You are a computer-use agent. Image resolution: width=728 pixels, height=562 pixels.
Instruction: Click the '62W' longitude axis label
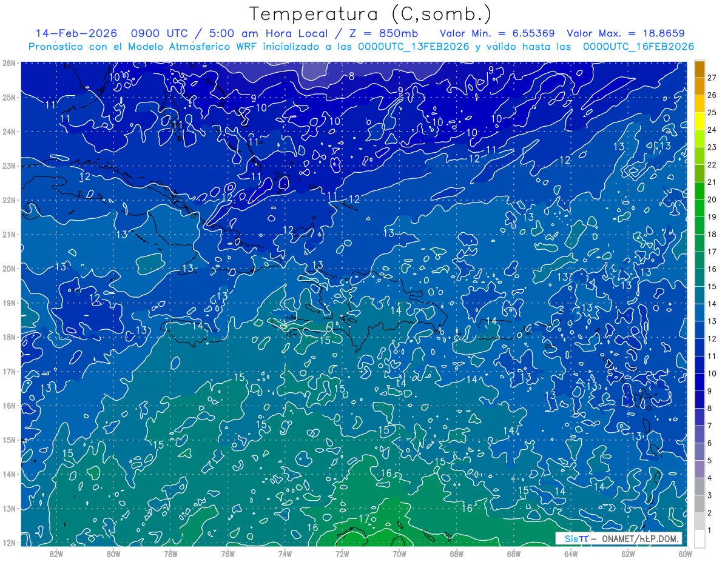point(628,554)
